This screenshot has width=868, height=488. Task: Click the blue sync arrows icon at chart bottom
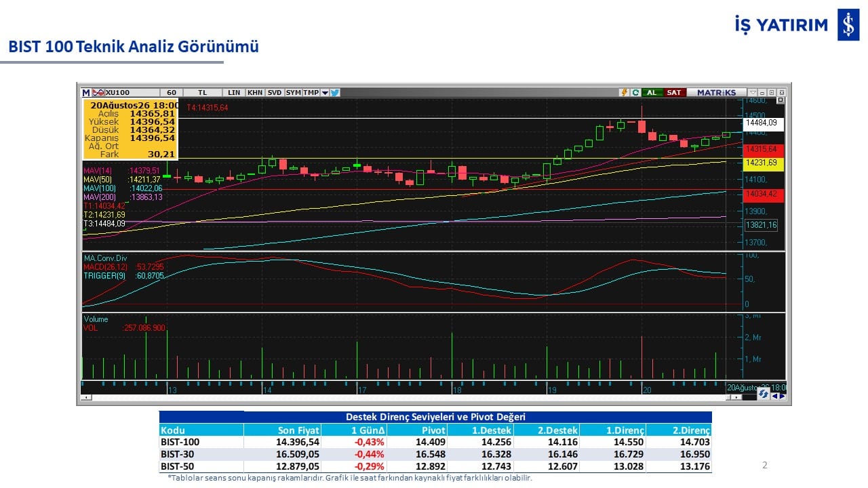pyautogui.click(x=764, y=393)
